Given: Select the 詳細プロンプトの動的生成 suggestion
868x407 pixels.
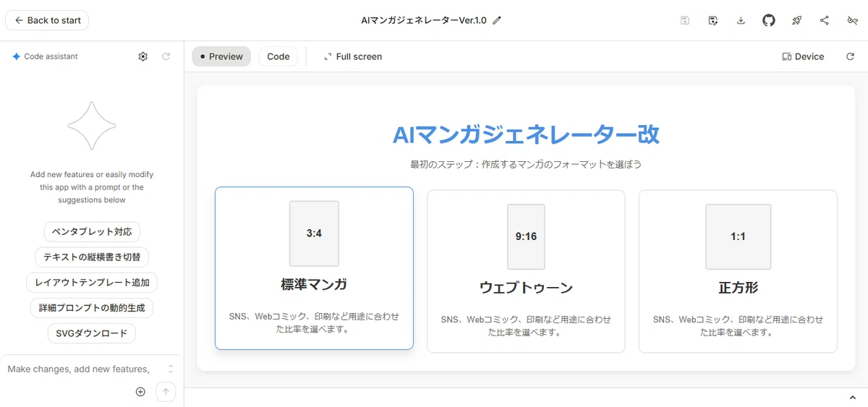Looking at the screenshot, I should [92, 307].
